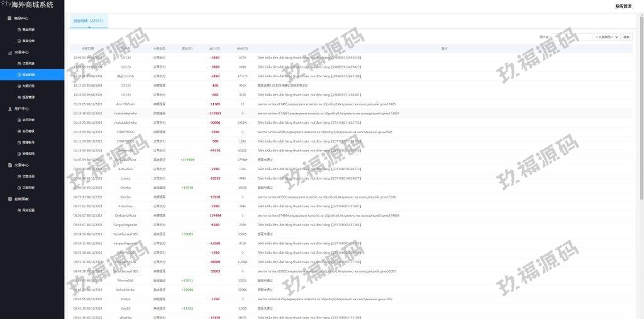The height and width of the screenshot is (319, 644).
Task: Open 系统管理 menu at top right
Action: pos(623,6)
